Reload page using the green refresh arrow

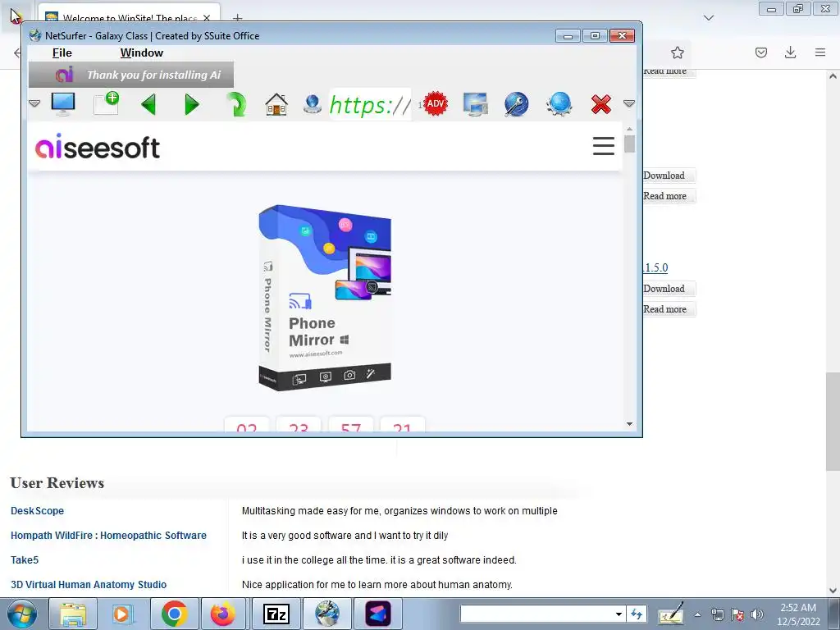coord(235,104)
